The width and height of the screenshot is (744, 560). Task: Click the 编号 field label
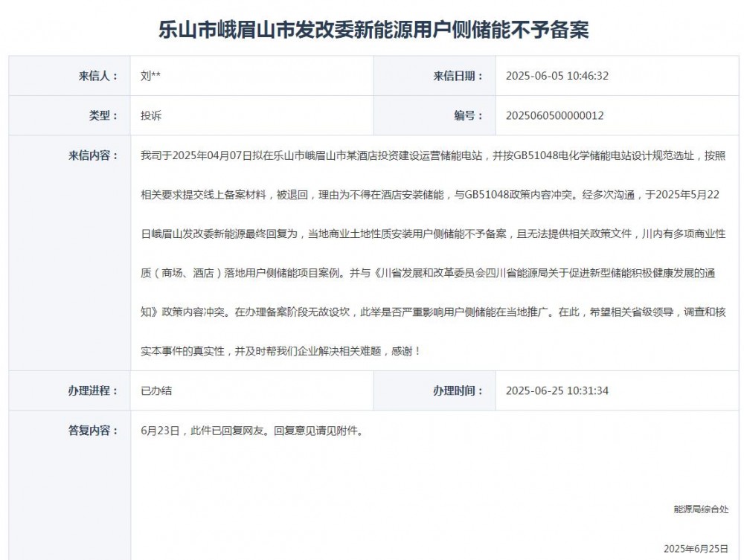[x=469, y=115]
